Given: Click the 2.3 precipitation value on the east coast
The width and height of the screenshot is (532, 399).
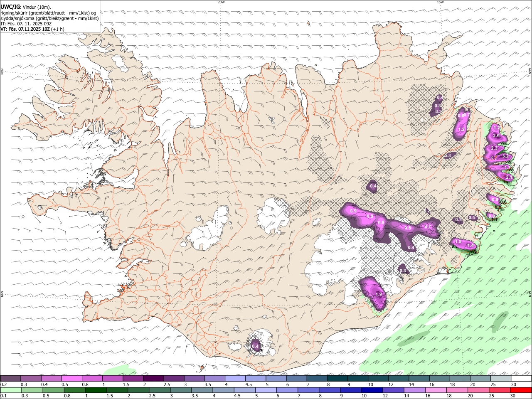Looking at the screenshot, I should [x=494, y=148].
